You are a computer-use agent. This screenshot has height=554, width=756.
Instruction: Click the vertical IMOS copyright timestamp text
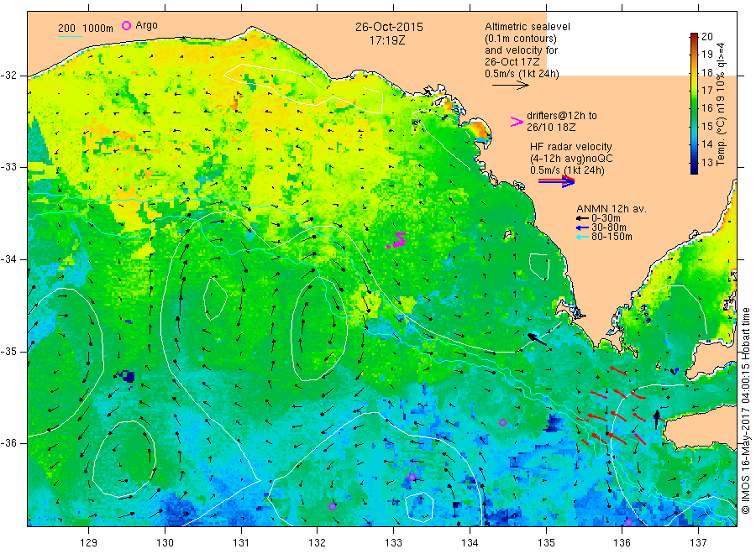pos(746,412)
